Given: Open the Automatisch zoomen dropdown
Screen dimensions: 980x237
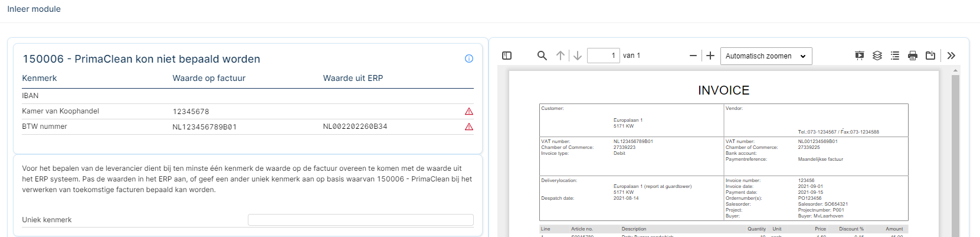Looking at the screenshot, I should click(x=766, y=56).
